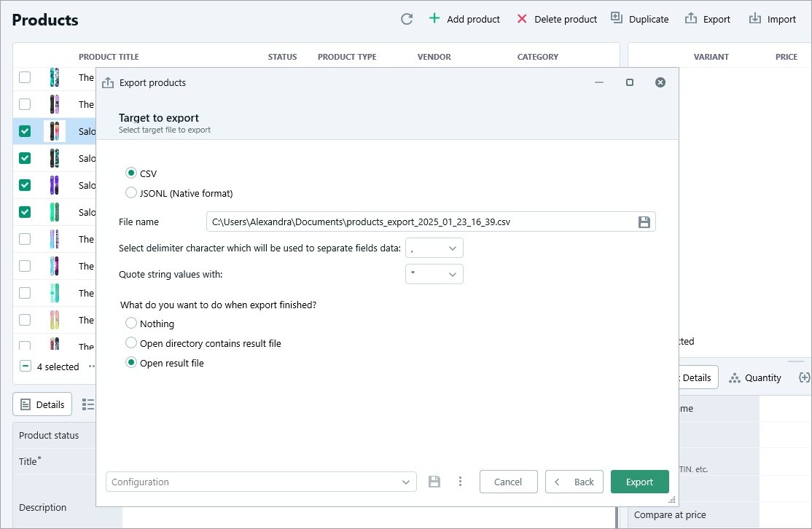Image resolution: width=812 pixels, height=529 pixels.
Task: Click the Details tab under products list
Action: (42, 405)
